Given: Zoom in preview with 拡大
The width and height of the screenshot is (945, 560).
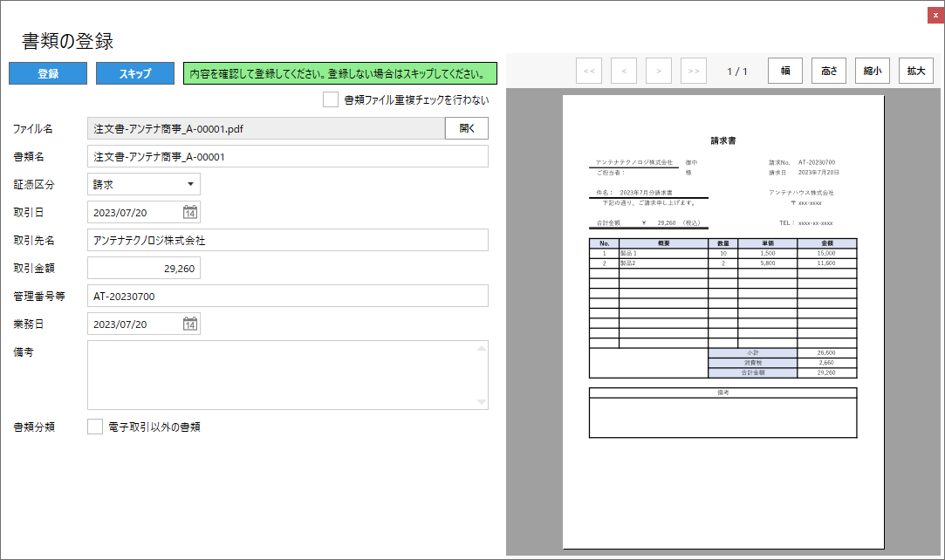Looking at the screenshot, I should coord(916,72).
